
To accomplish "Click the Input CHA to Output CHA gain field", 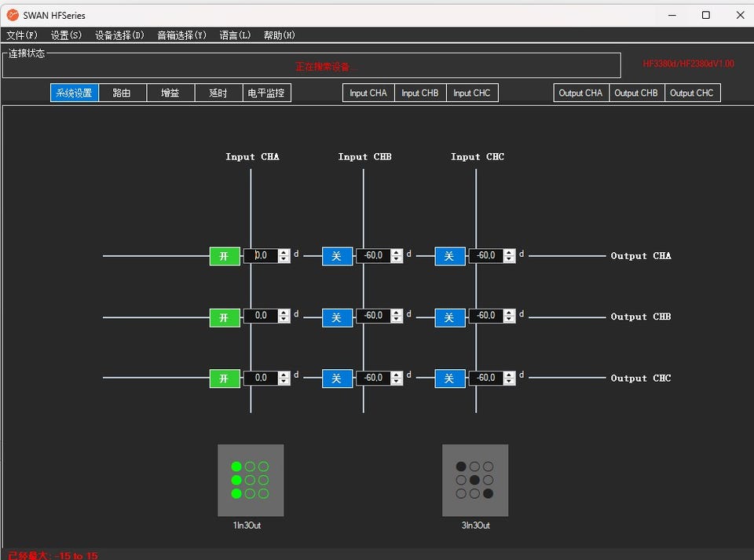I will click(x=262, y=256).
